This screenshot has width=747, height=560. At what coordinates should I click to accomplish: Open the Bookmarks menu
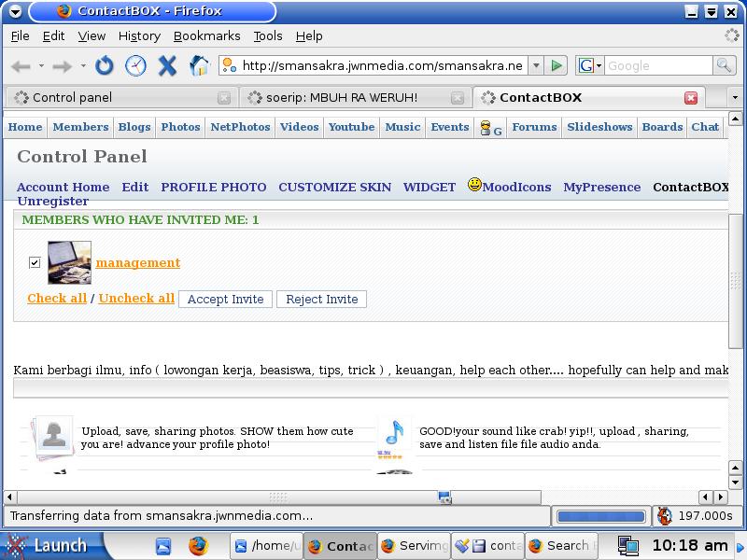pyautogui.click(x=206, y=36)
